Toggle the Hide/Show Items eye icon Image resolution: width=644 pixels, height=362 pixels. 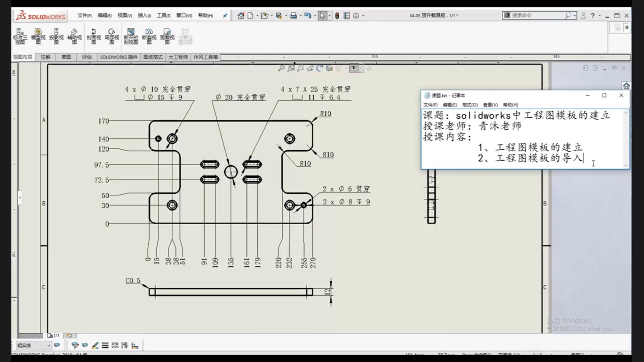(354, 68)
